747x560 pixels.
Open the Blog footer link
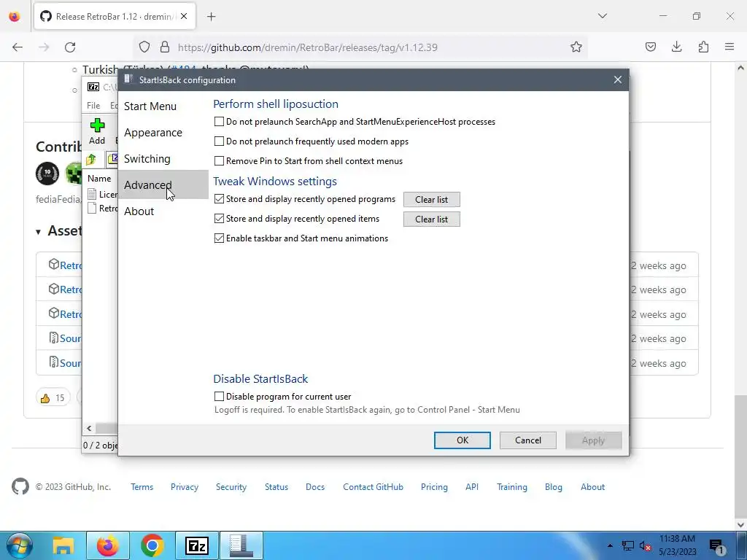(x=553, y=486)
